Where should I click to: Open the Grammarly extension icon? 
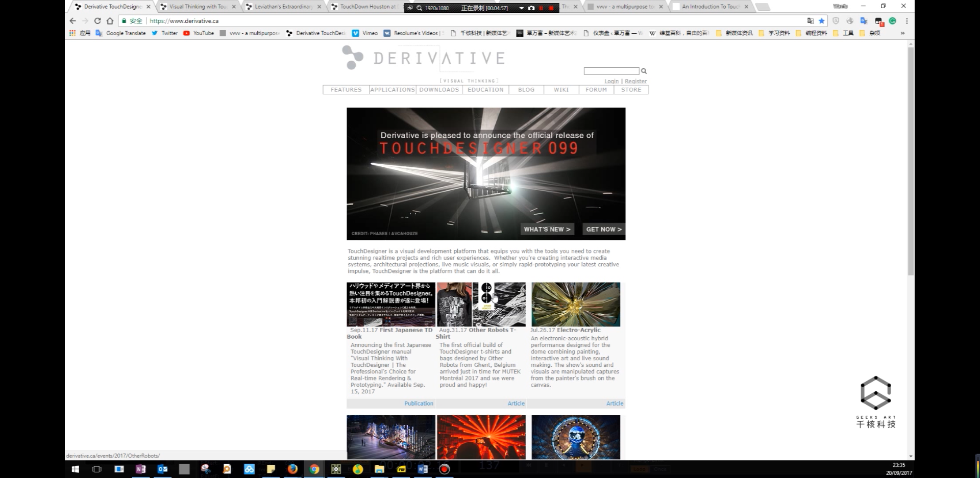click(x=892, y=21)
